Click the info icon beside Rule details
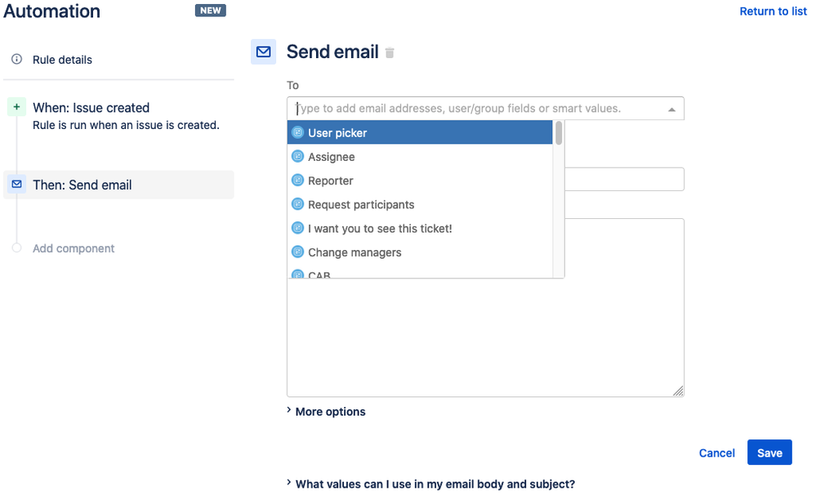The image size is (816, 504). (x=16, y=60)
